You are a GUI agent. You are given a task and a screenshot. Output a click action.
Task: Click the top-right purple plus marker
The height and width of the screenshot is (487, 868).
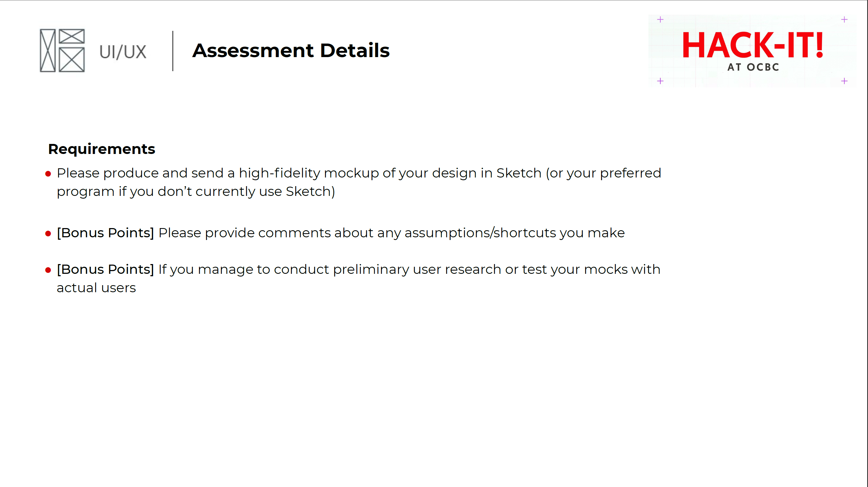pyautogui.click(x=844, y=19)
